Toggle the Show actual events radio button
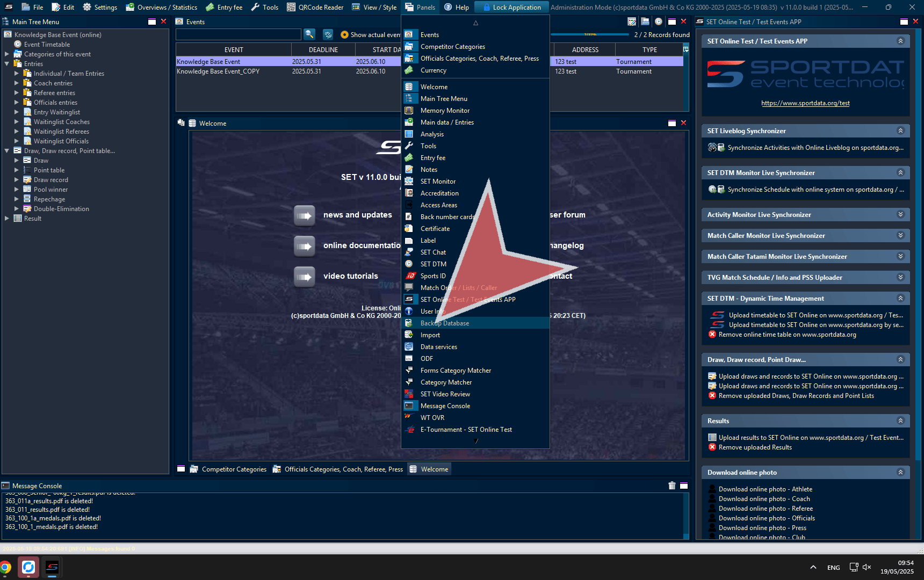Image resolution: width=924 pixels, height=580 pixels. tap(344, 35)
